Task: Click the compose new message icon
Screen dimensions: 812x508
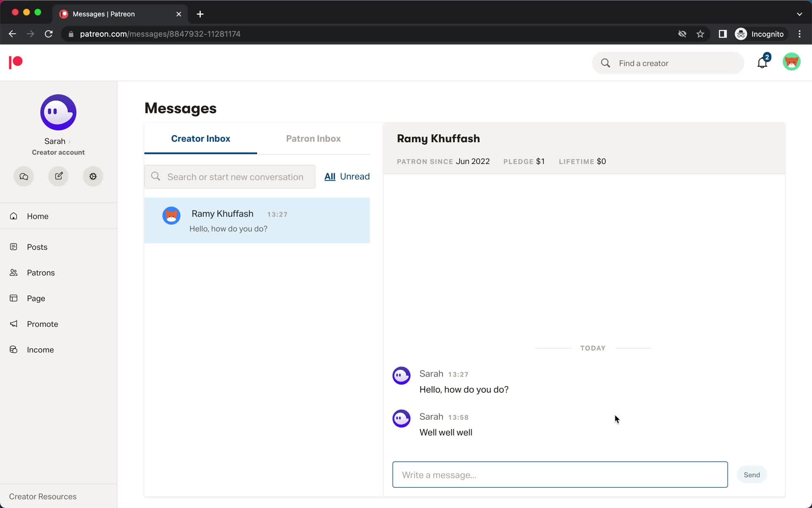Action: pyautogui.click(x=58, y=176)
